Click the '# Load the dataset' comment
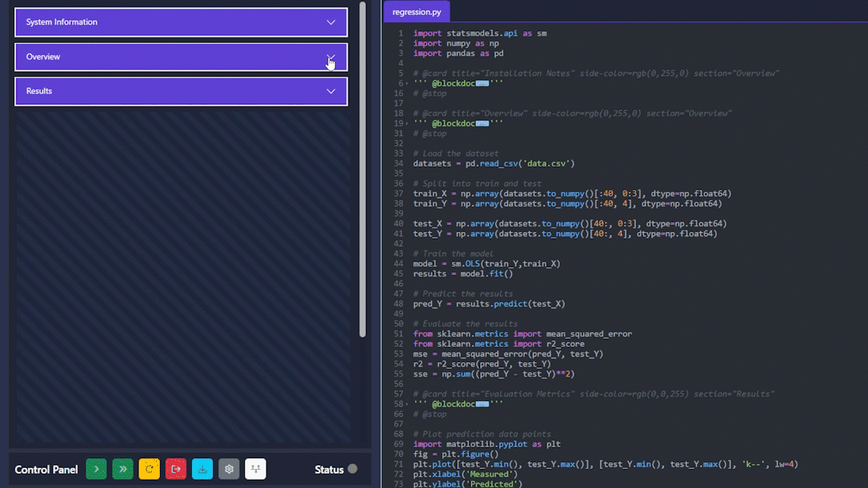The image size is (868, 488). [456, 154]
